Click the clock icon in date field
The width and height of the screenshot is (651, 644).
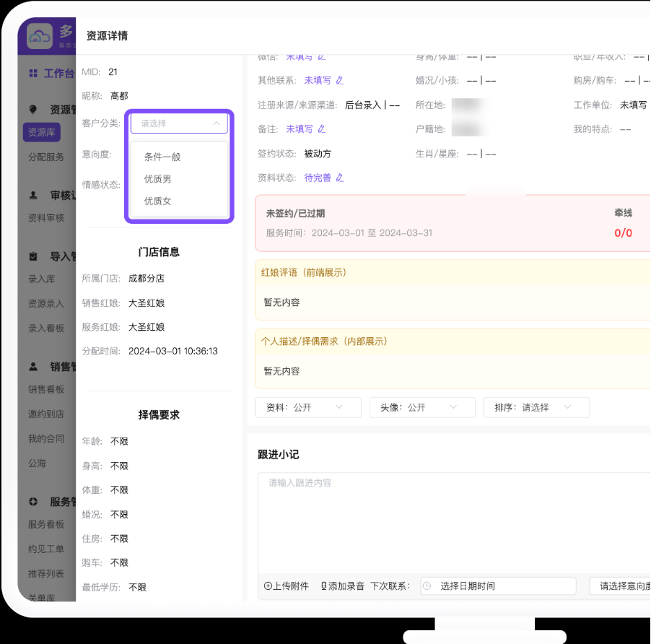coord(427,586)
